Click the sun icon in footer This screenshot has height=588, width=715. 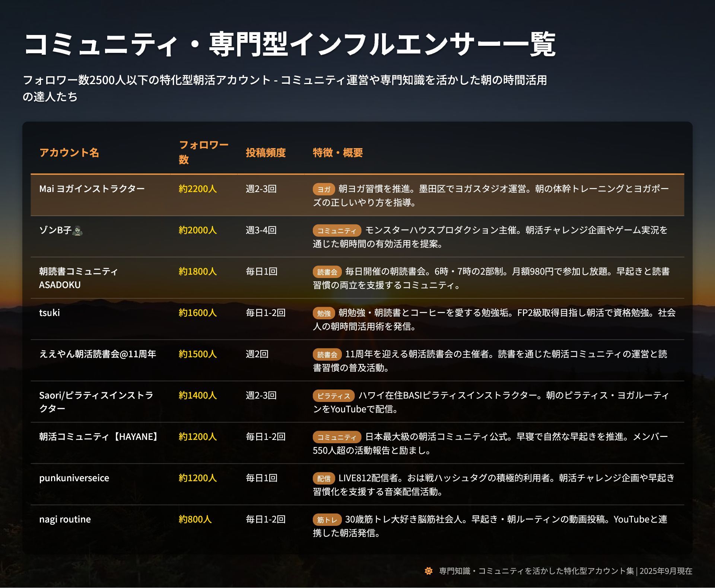tap(428, 571)
